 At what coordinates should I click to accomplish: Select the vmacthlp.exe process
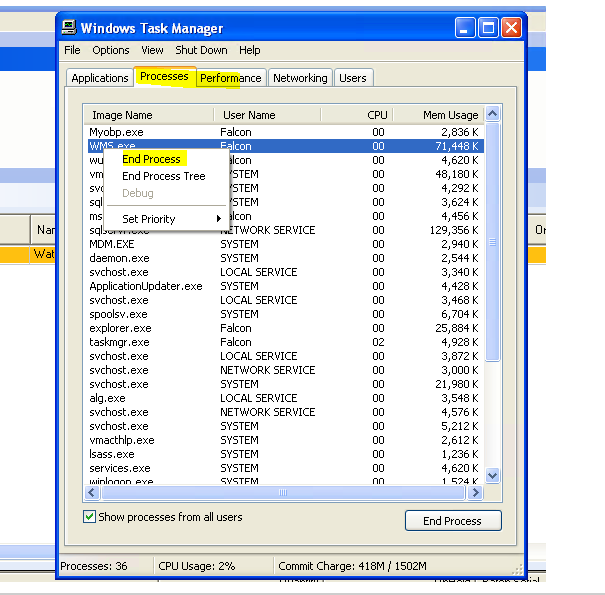click(x=122, y=440)
